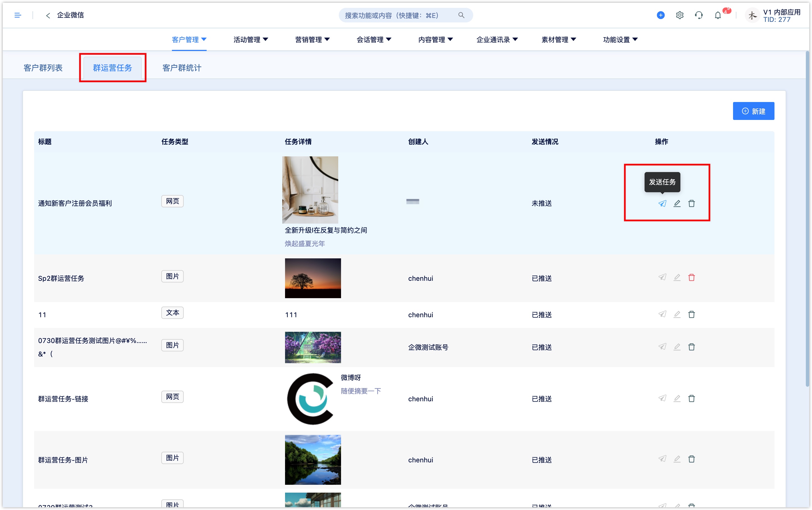Open the notifications bell icon
This screenshot has height=510, width=812.
(718, 15)
